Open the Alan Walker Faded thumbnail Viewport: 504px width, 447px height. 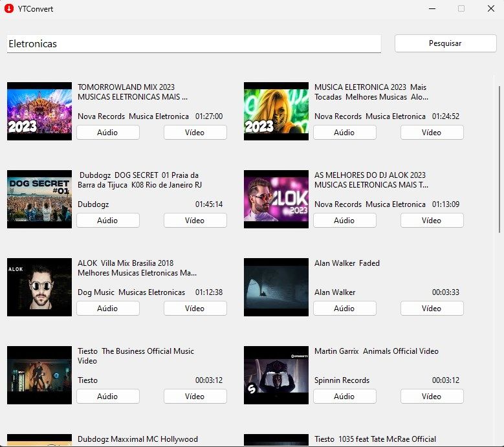click(276, 287)
